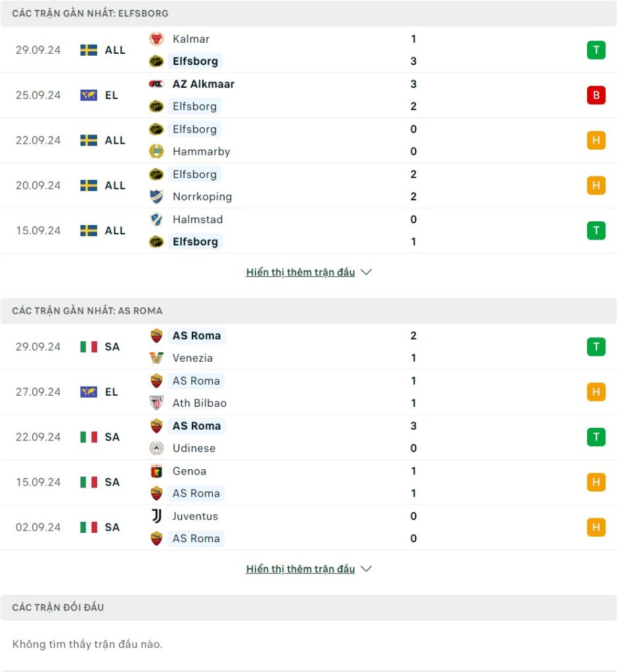618x672 pixels.
Task: Click the AZ Alkmaar club logo
Action: tap(156, 84)
